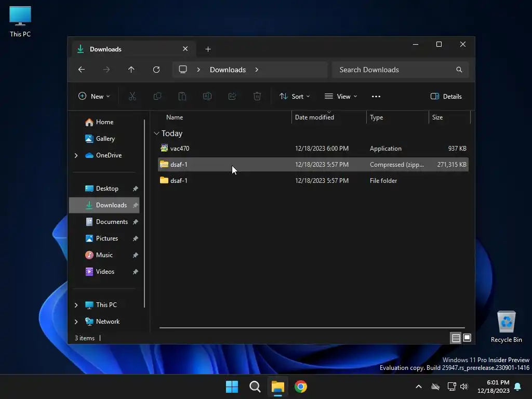Add a new File Explorer tab
This screenshot has height=399, width=532.
(208, 49)
